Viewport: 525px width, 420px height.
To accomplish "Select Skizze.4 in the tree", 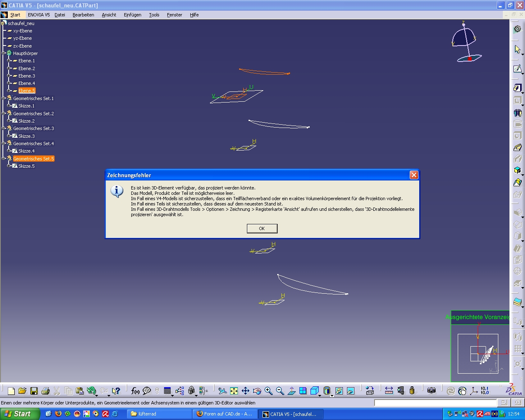I will click(x=27, y=151).
